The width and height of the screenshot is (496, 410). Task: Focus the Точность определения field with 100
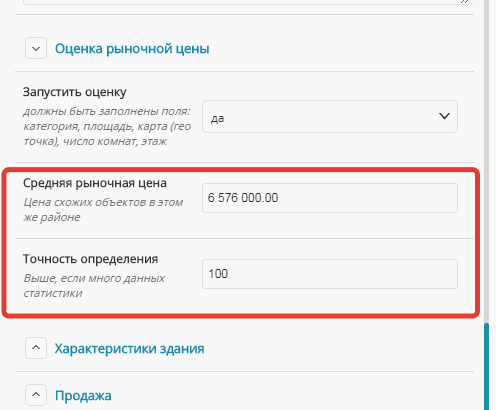[330, 274]
